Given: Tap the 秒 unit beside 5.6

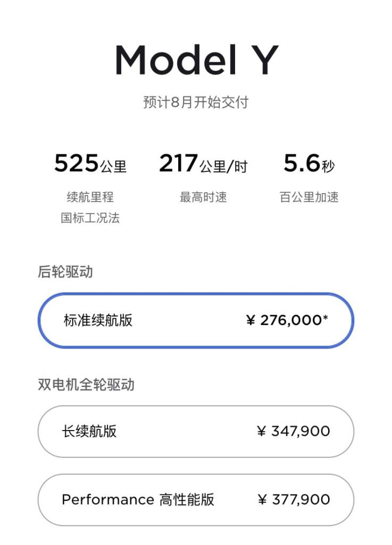Looking at the screenshot, I should (329, 167).
